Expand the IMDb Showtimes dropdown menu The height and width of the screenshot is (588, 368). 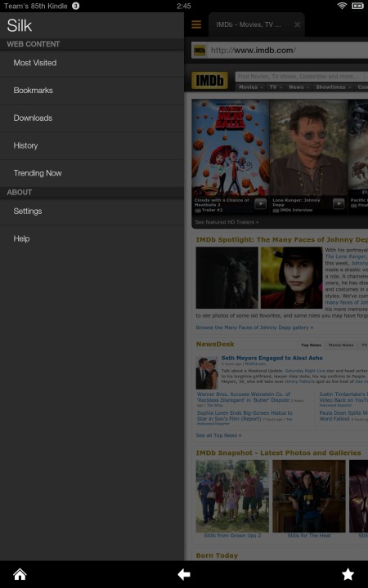(x=333, y=87)
